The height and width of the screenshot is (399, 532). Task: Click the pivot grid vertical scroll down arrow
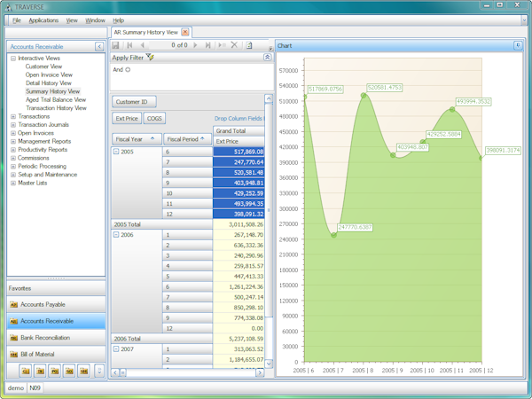pyautogui.click(x=269, y=364)
